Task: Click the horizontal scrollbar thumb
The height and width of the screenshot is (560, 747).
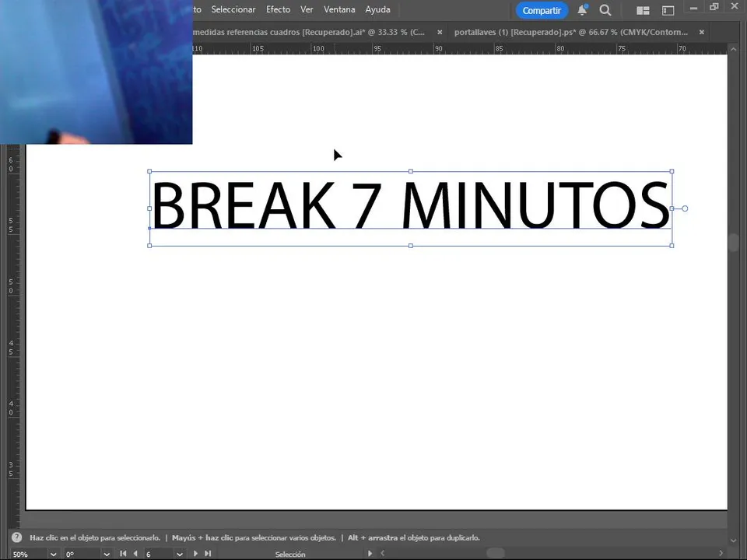Action: pos(496,553)
